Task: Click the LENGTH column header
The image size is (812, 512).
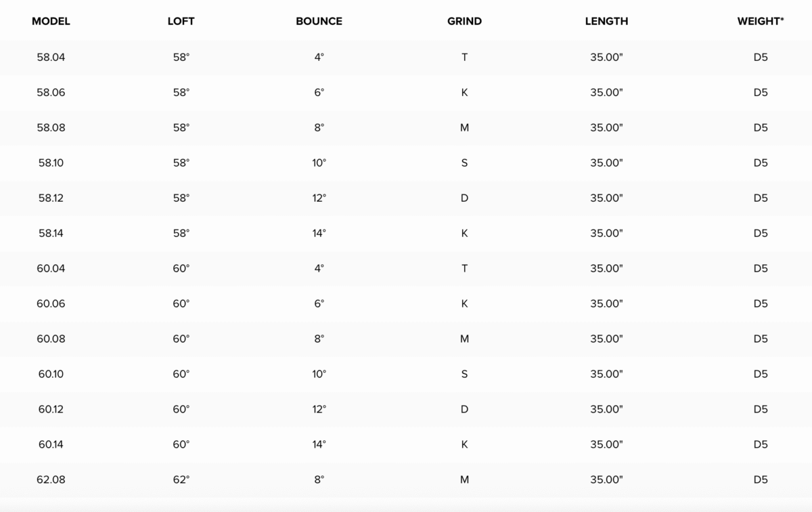Action: 606,21
